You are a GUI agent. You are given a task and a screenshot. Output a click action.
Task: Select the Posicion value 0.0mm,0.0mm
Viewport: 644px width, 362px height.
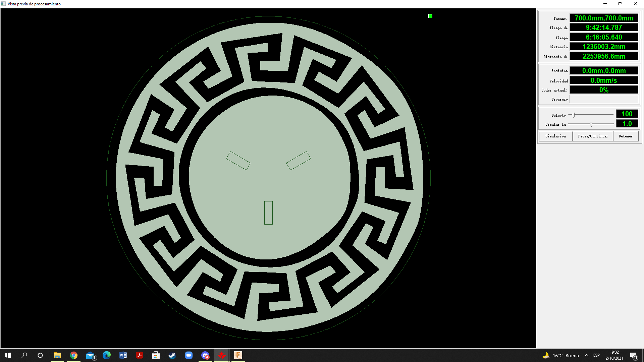click(x=604, y=71)
